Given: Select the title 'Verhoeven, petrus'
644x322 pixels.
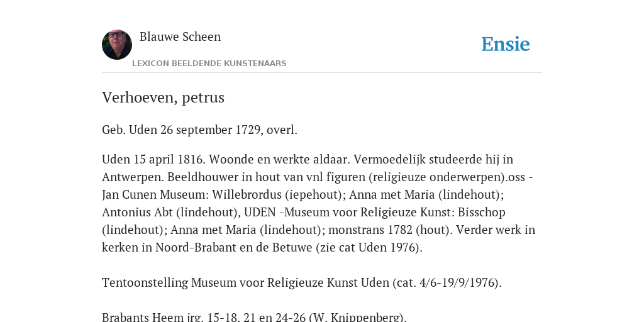Looking at the screenshot, I should (163, 97).
